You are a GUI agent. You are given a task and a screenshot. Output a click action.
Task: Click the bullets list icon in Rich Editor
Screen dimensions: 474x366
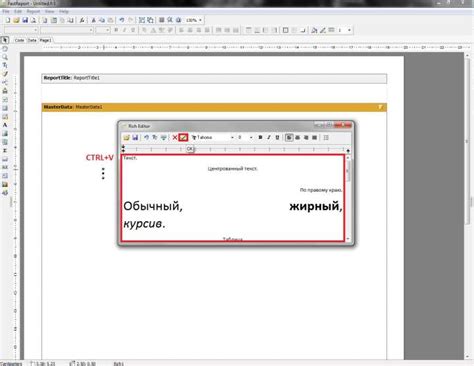(x=326, y=137)
